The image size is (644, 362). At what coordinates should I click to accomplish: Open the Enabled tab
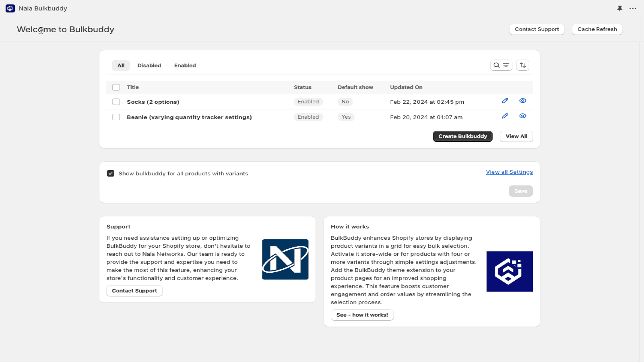(185, 65)
